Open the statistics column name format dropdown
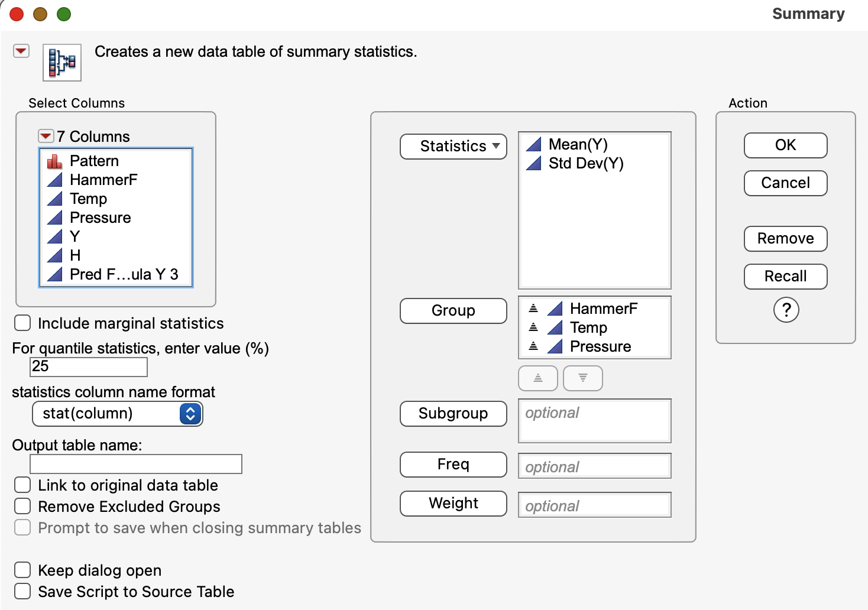This screenshot has height=610, width=868. pos(117,414)
